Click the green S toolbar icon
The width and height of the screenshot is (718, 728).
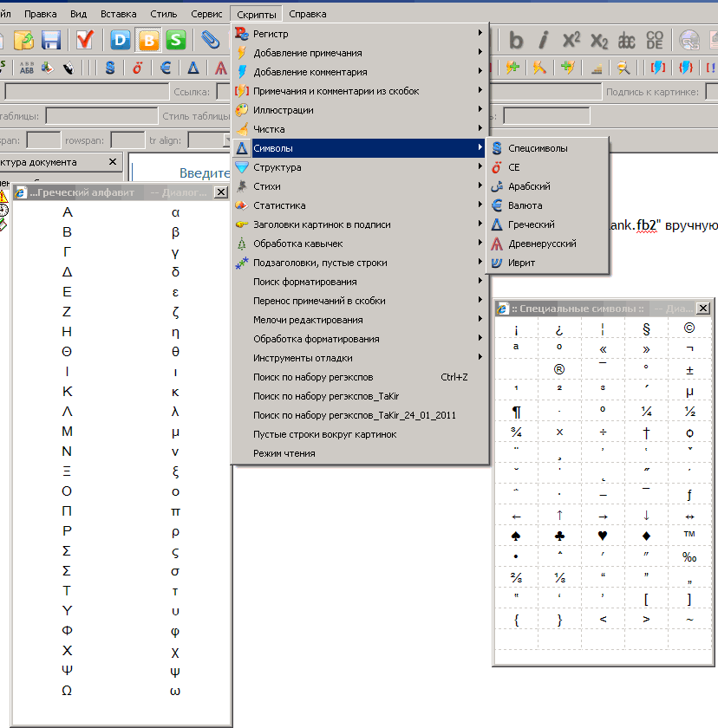177,40
